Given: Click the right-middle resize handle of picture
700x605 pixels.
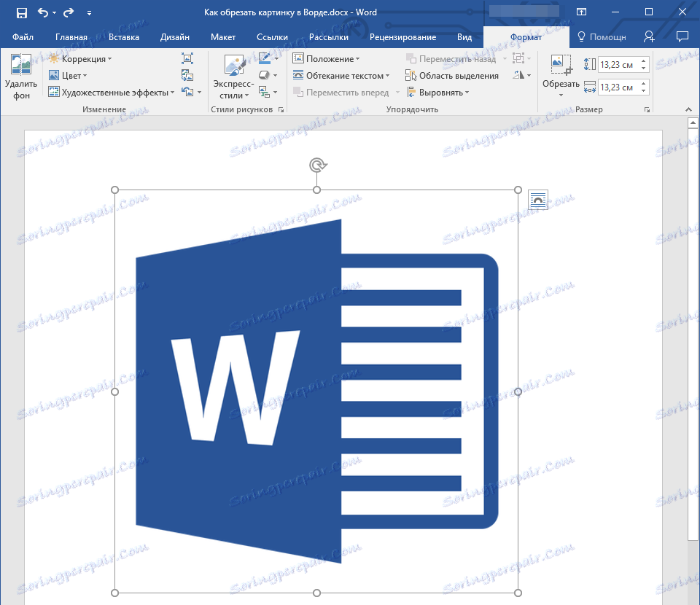Looking at the screenshot, I should (518, 391).
